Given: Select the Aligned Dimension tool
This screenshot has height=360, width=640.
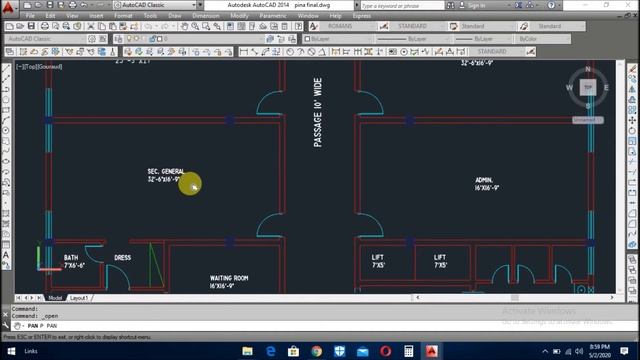Looking at the screenshot, I should tap(254, 52).
